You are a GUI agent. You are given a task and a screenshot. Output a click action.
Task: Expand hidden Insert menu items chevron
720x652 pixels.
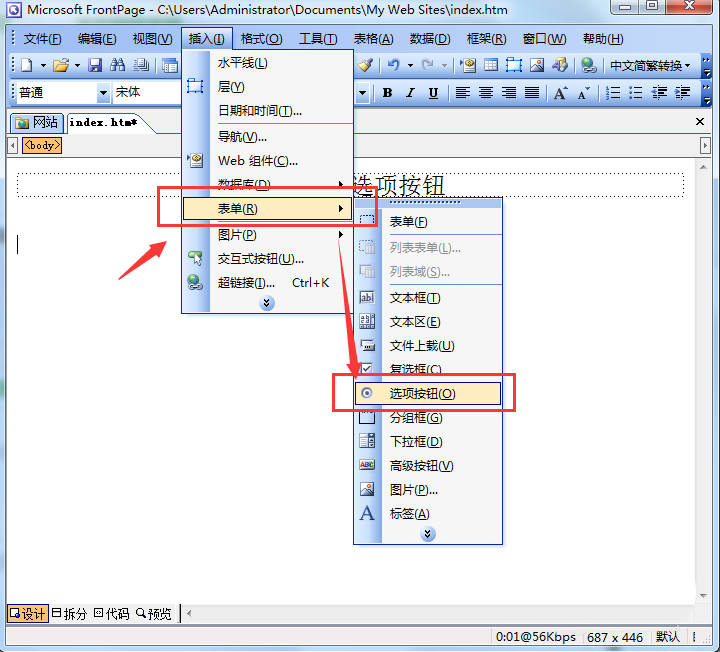click(x=267, y=303)
